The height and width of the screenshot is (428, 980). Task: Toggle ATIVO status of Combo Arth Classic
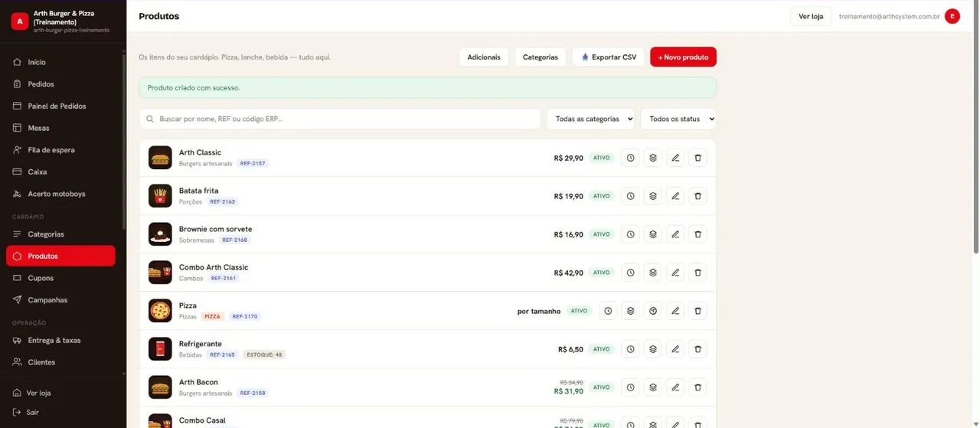point(602,273)
